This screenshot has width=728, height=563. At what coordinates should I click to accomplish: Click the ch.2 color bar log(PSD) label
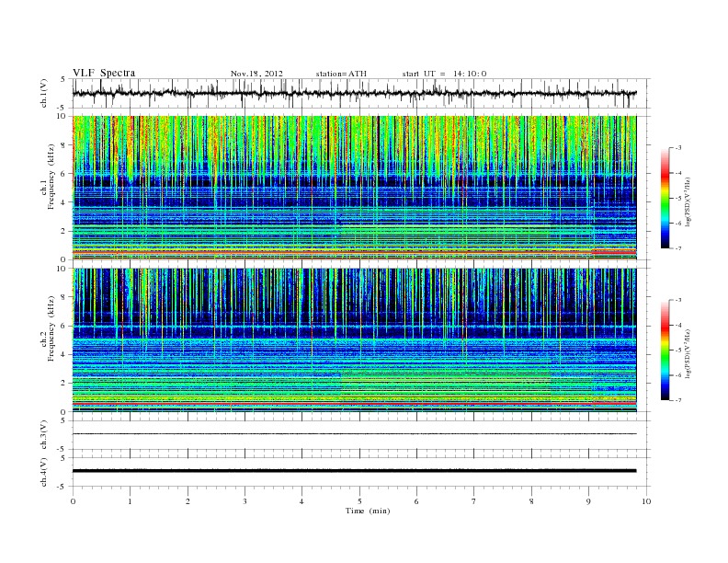tap(688, 353)
